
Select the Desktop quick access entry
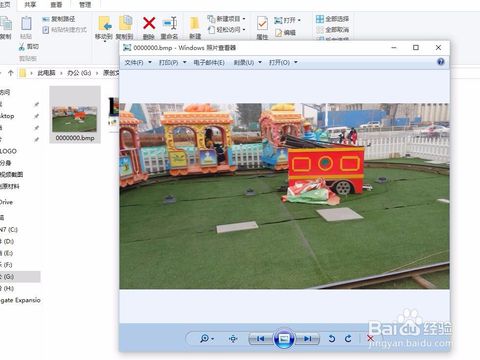7,116
